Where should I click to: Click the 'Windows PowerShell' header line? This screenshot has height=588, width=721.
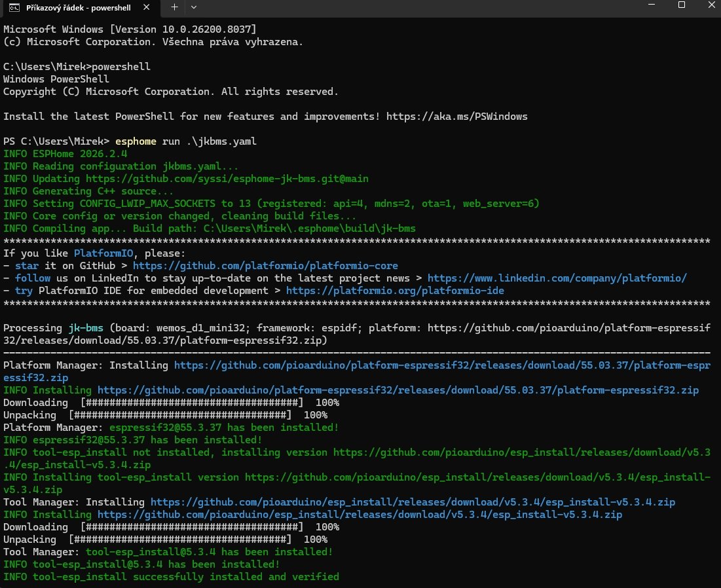[56, 79]
